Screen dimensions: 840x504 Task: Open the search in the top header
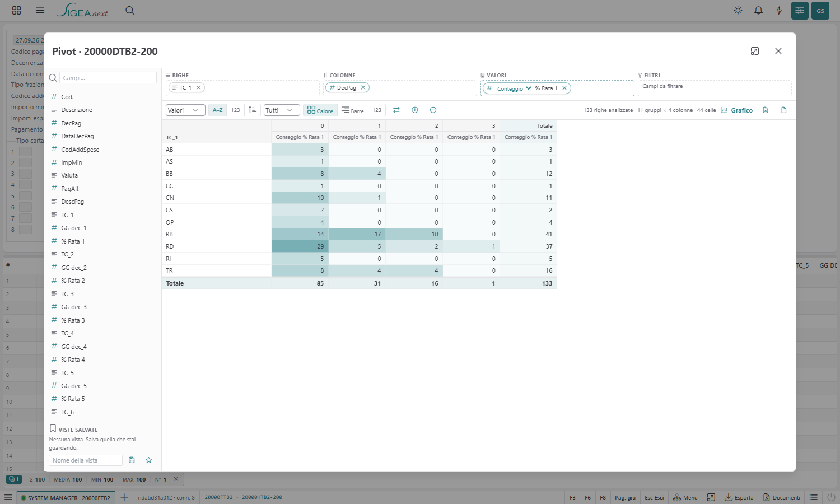(x=130, y=10)
